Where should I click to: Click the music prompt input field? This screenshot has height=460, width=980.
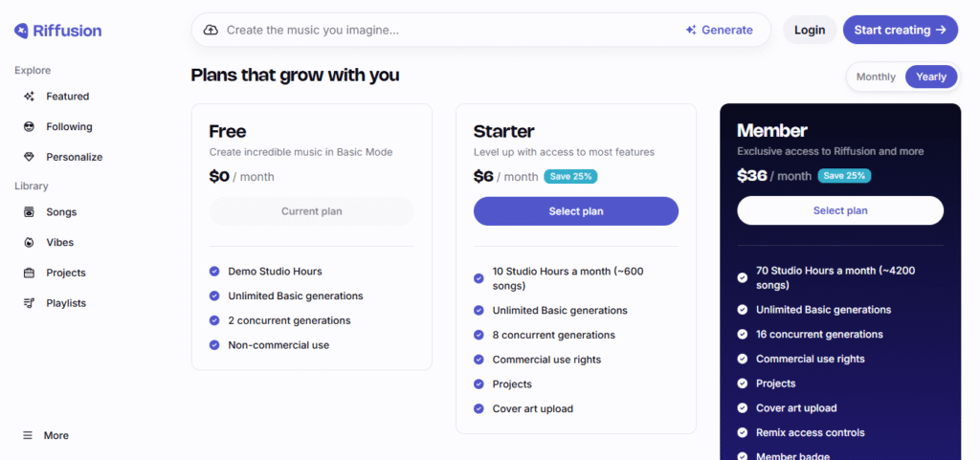pyautogui.click(x=440, y=30)
